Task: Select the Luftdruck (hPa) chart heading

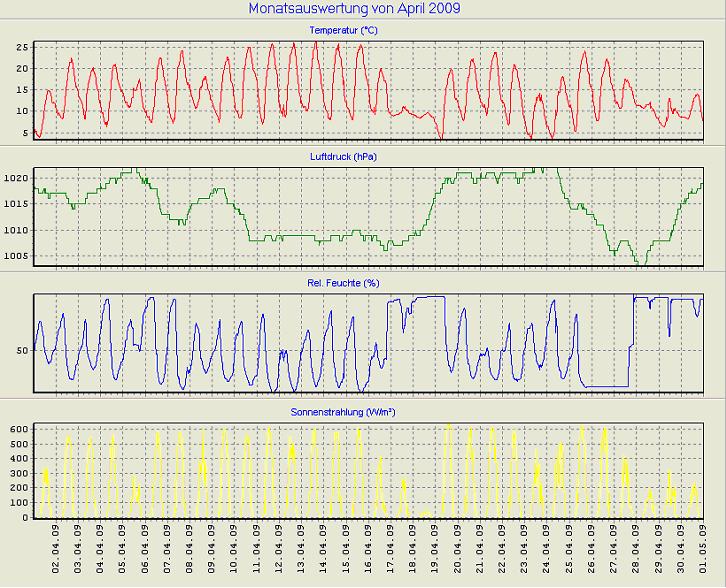Action: [343, 157]
